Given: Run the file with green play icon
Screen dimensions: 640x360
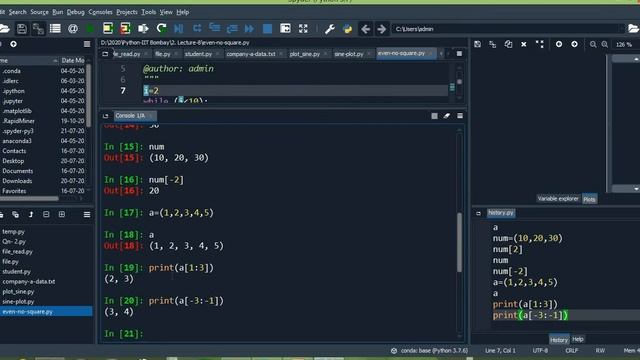Looking at the screenshot, I should (x=90, y=29).
